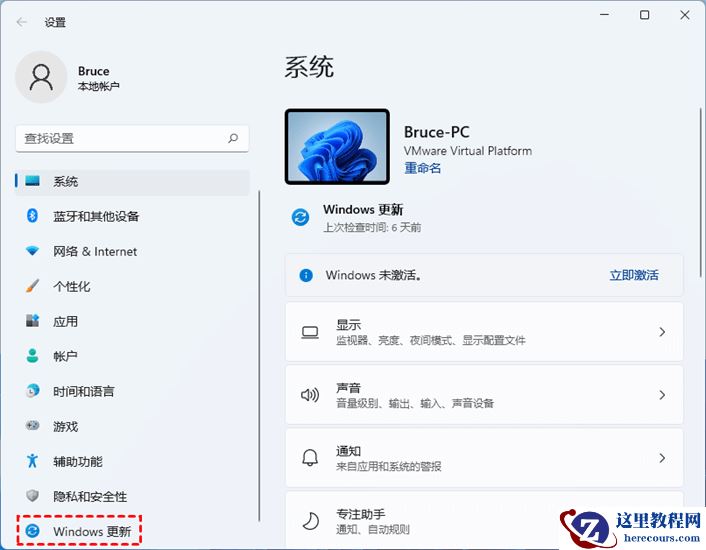The width and height of the screenshot is (706, 550).
Task: Open 专注助手 通知、自动规则 card
Action: coord(484,520)
